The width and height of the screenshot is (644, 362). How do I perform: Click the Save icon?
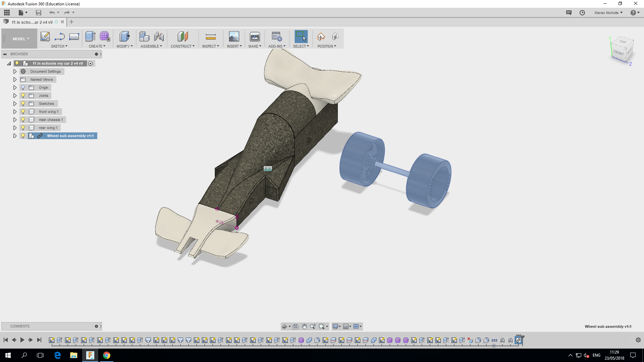tap(39, 13)
